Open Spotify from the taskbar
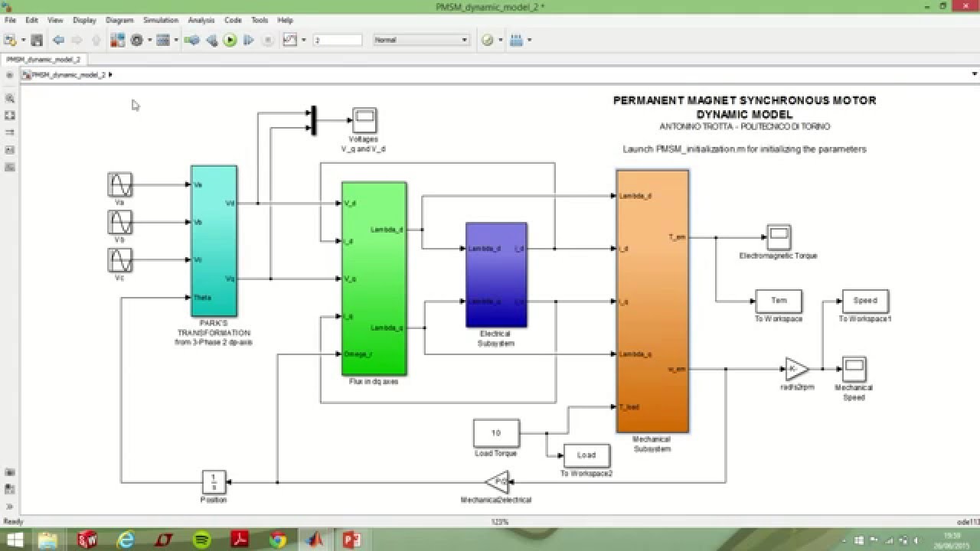The height and width of the screenshot is (551, 980). click(201, 540)
